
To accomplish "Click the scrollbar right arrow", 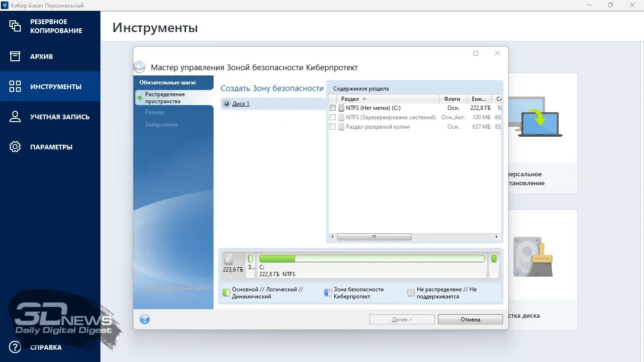I will coord(496,237).
